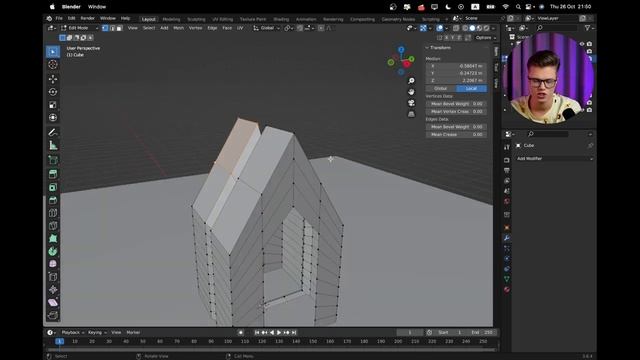This screenshot has height=360, width=640.
Task: Open the Vertex menu
Action: pyautogui.click(x=196, y=28)
